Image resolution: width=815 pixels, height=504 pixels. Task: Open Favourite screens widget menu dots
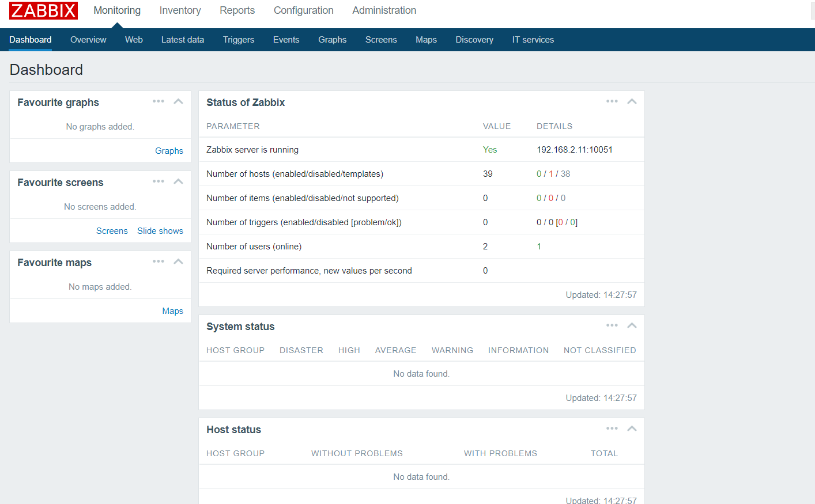click(159, 181)
